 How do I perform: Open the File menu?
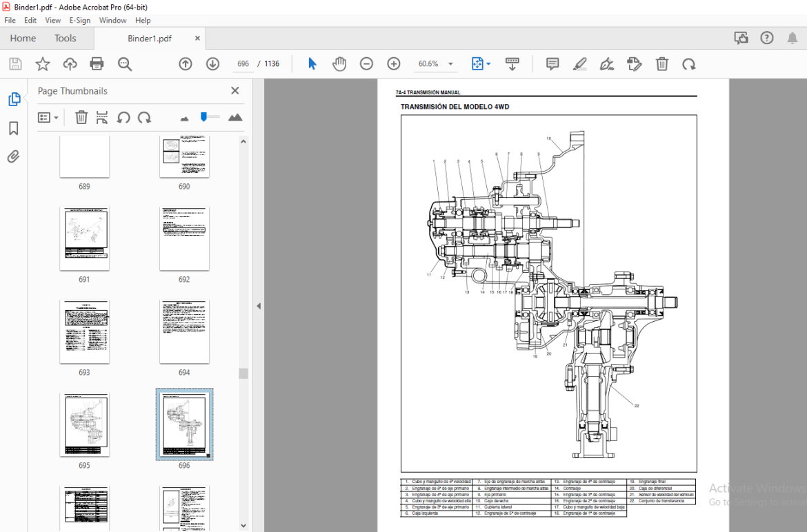(10, 20)
